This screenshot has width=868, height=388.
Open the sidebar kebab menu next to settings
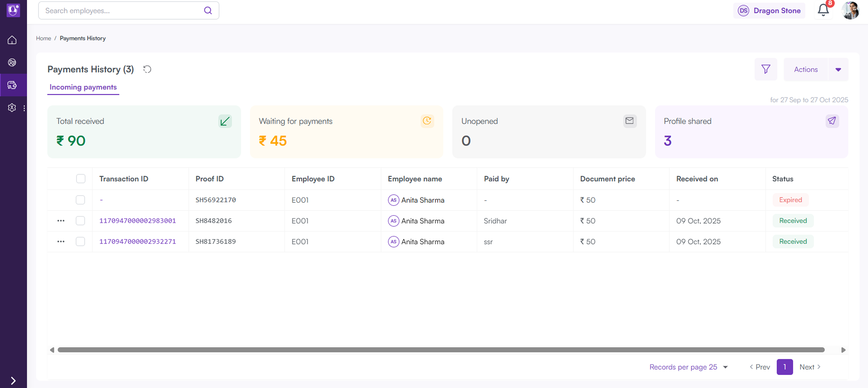tap(24, 108)
